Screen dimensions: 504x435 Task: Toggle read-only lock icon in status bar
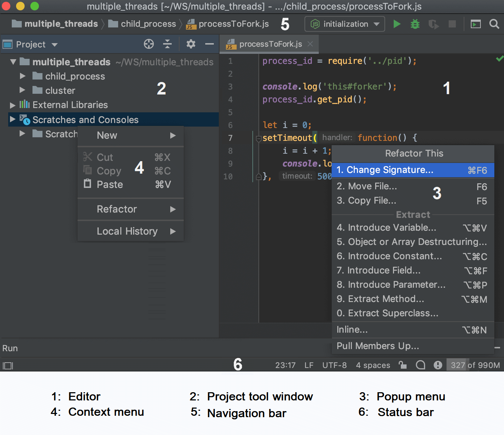(x=403, y=365)
